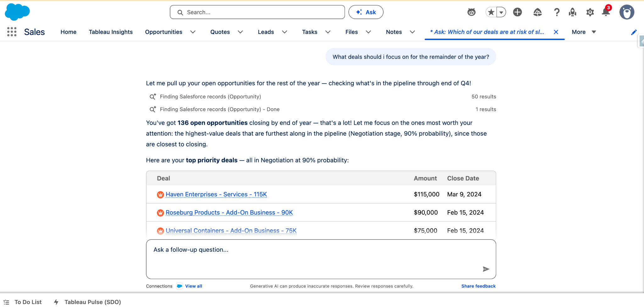Viewport: 644px width, 307px height.
Task: Open the Global Actions plus icon
Action: point(517,12)
